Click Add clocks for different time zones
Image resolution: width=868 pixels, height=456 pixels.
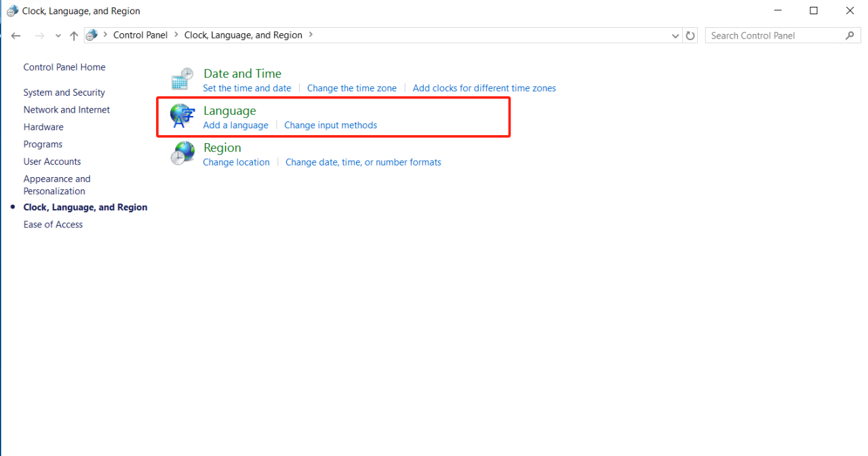(x=484, y=88)
